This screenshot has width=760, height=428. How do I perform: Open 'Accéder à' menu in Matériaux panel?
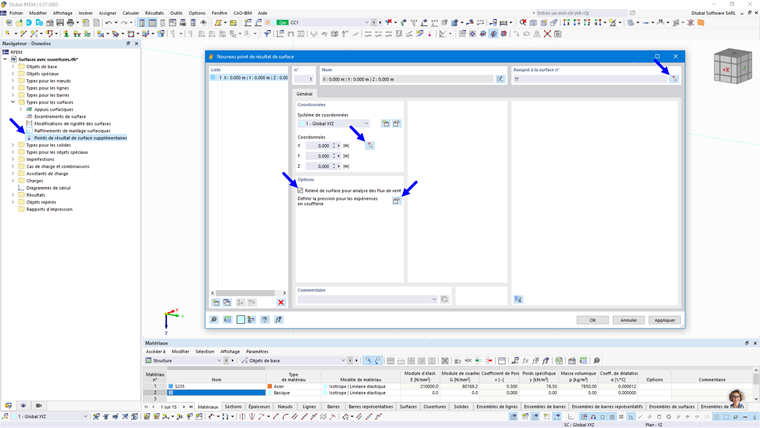coord(156,351)
